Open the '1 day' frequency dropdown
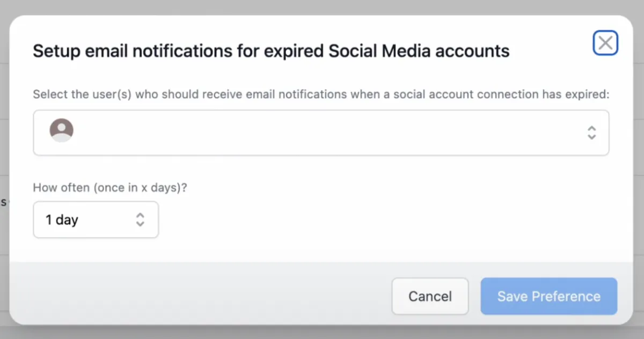This screenshot has width=644, height=339. tap(96, 219)
